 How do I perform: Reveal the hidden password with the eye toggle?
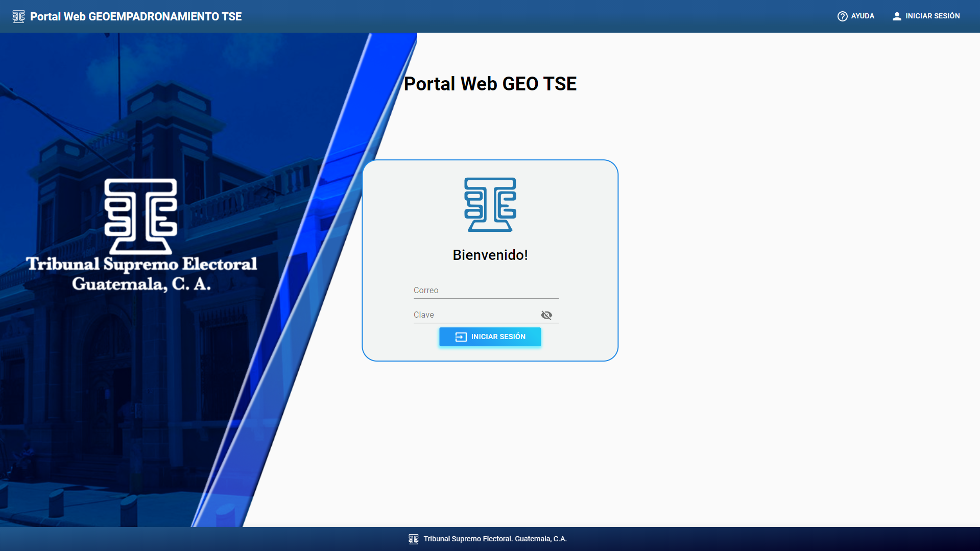point(546,315)
